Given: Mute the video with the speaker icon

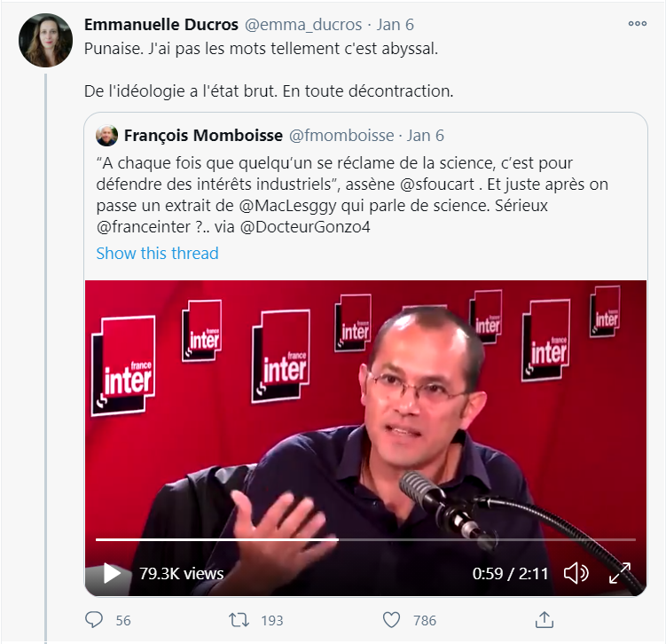Looking at the screenshot, I should 576,573.
